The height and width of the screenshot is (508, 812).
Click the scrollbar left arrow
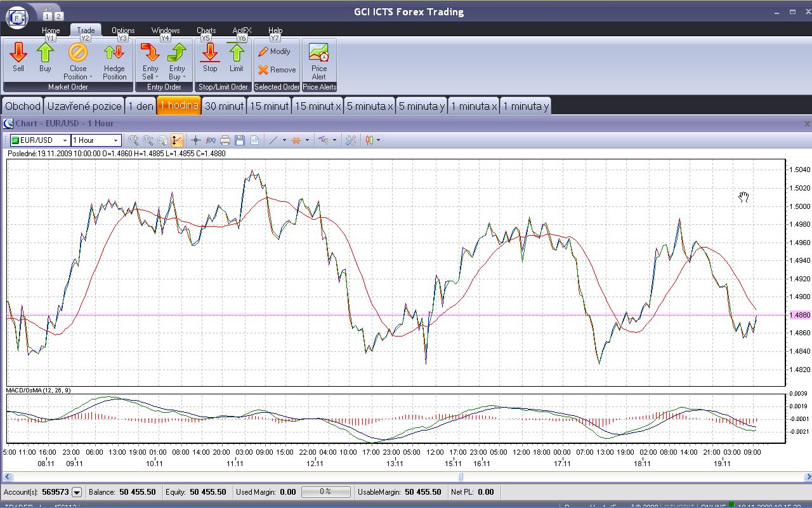[7, 477]
